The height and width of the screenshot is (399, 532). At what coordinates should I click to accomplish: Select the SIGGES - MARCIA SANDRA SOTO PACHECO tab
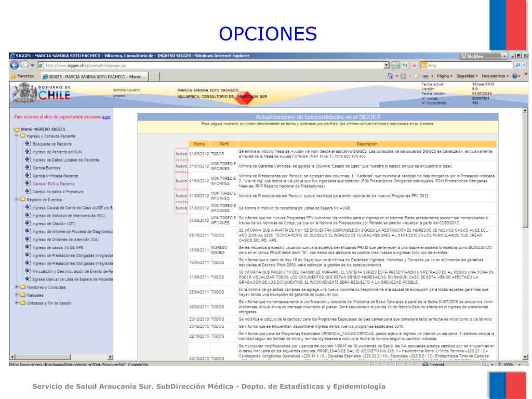pos(95,77)
